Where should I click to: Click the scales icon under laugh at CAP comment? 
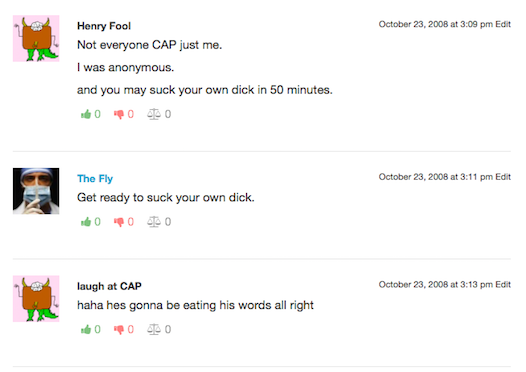[x=154, y=329]
